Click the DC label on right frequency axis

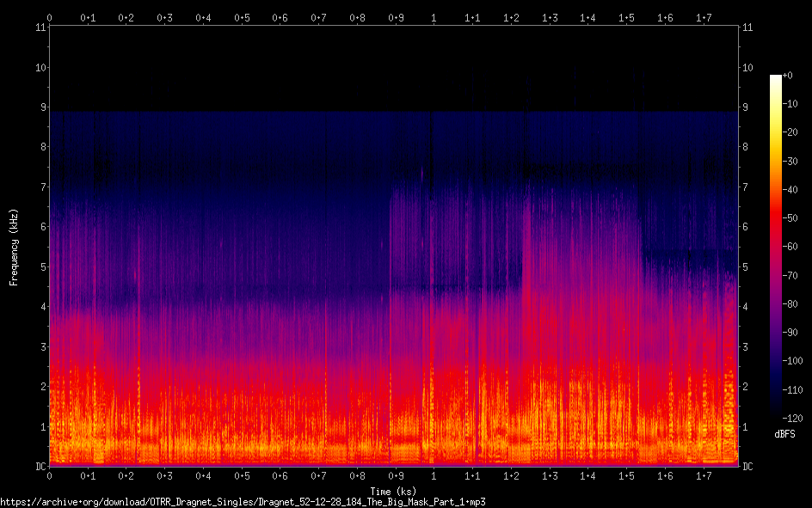pos(748,466)
